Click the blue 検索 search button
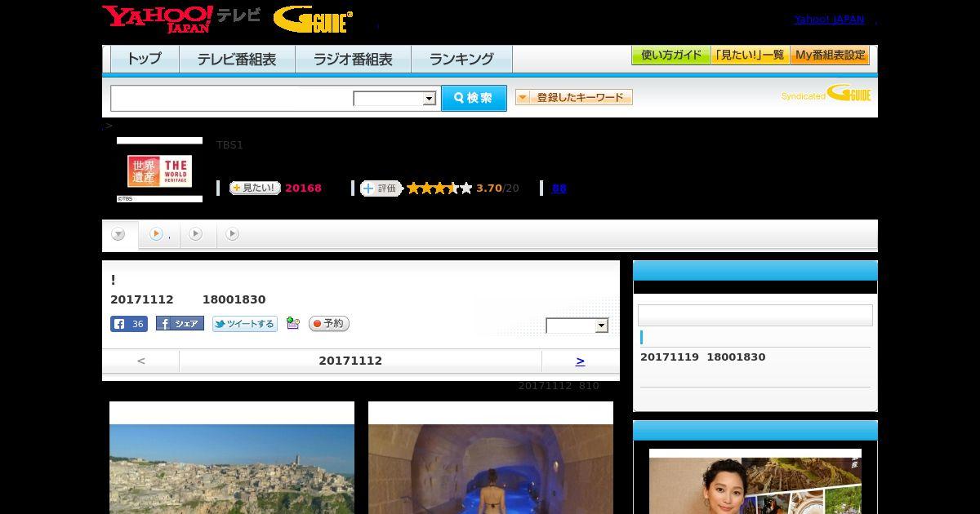Viewport: 980px width, 514px height. [x=474, y=98]
